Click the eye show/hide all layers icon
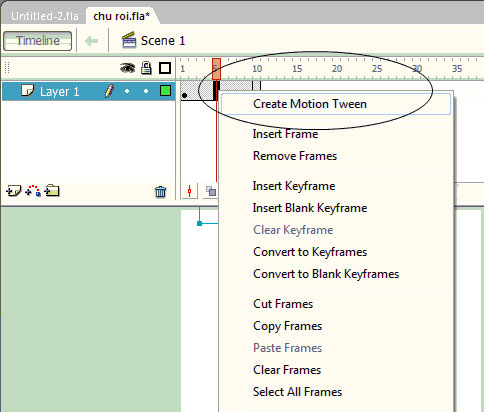 pos(127,68)
